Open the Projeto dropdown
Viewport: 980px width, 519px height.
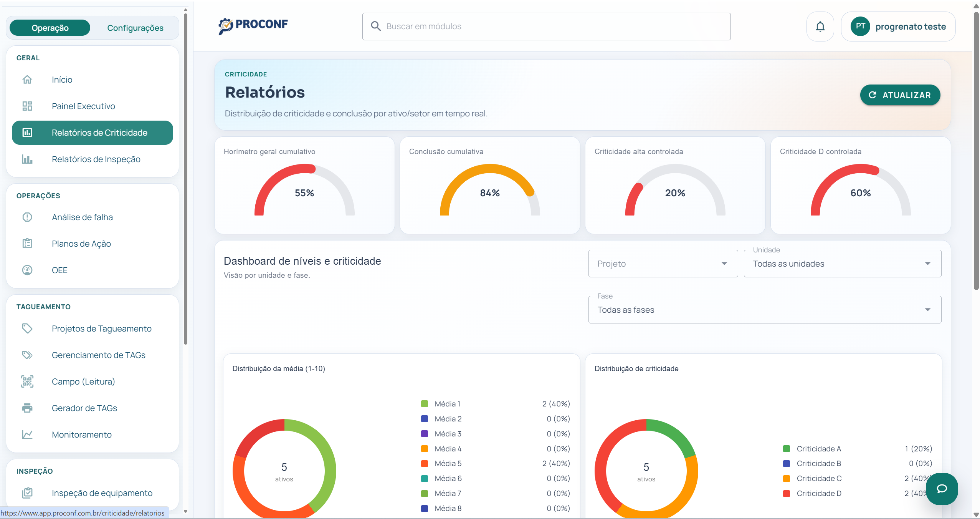[663, 264]
